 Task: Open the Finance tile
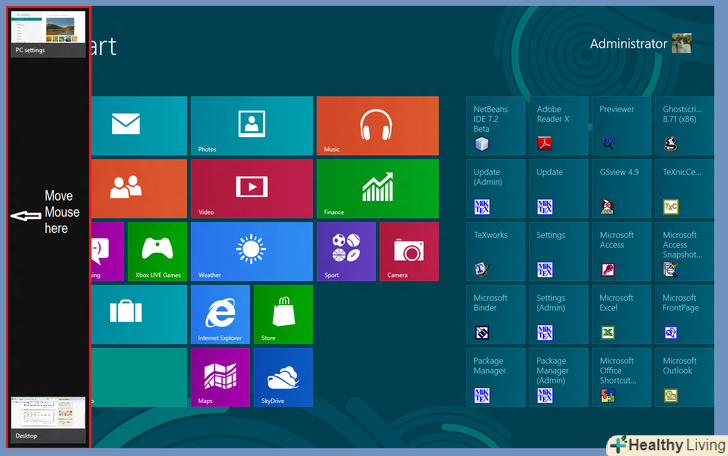tap(377, 188)
